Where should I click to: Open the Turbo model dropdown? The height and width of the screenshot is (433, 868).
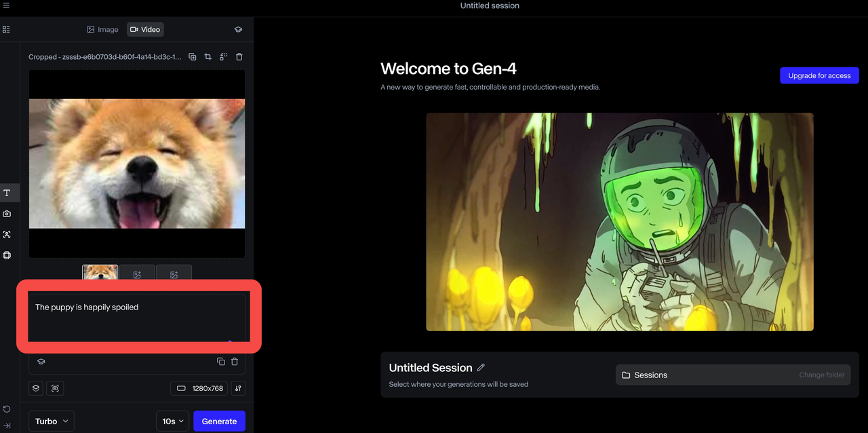coord(52,421)
